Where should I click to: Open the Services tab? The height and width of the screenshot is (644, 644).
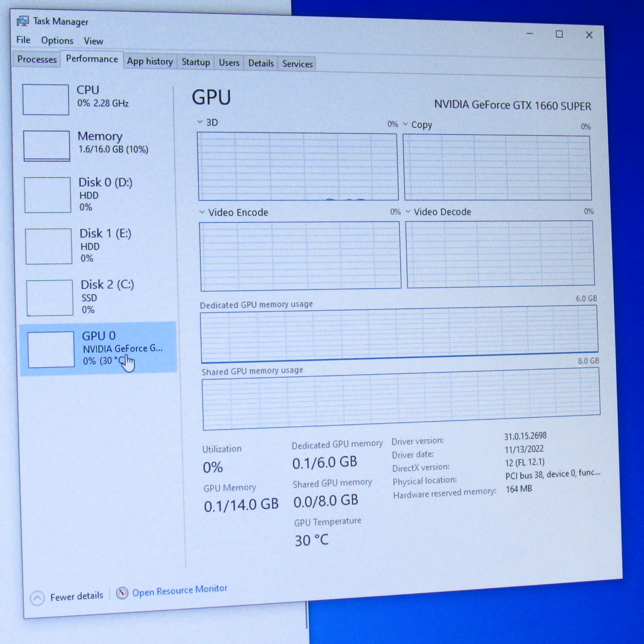[x=297, y=64]
